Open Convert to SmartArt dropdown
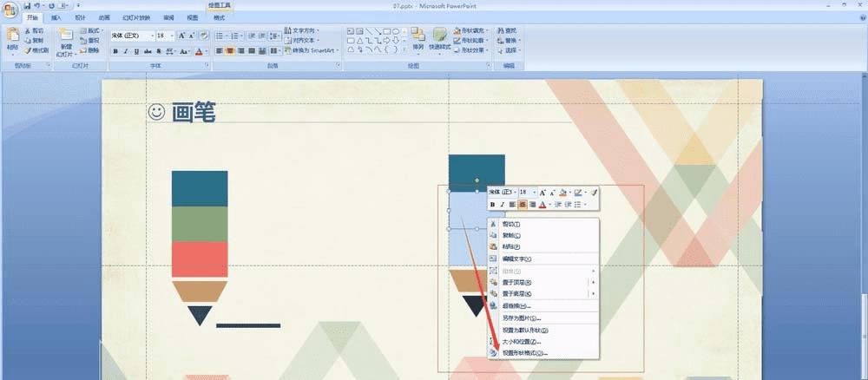This screenshot has height=380, width=868. coord(312,50)
